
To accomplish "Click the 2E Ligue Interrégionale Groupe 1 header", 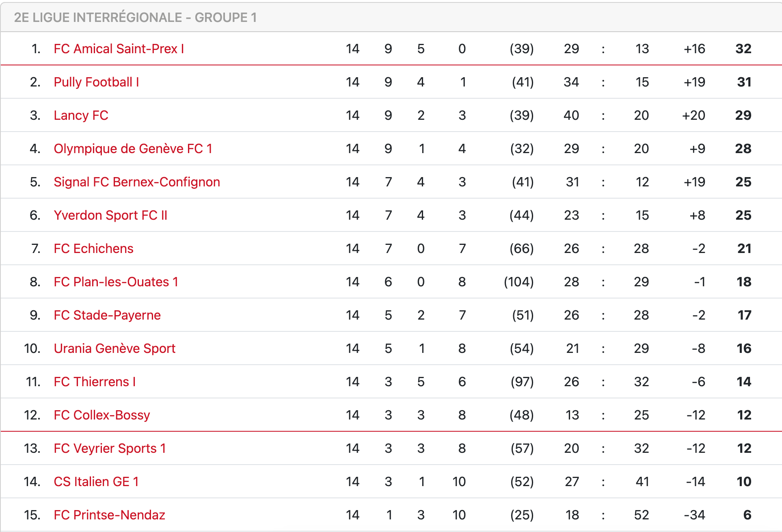I will coord(135,17).
